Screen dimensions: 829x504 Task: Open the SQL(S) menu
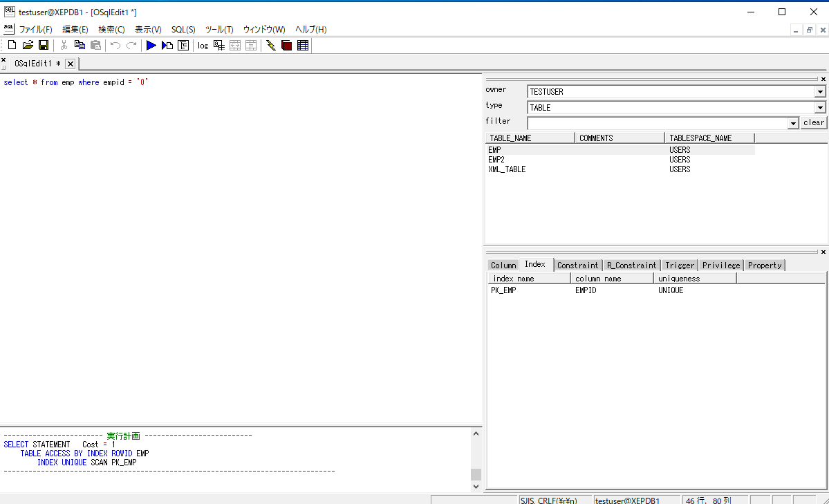[x=183, y=30]
